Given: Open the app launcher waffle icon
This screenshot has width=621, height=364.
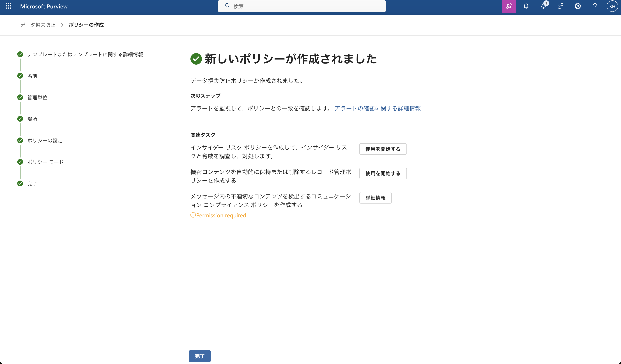Looking at the screenshot, I should click(x=8, y=6).
